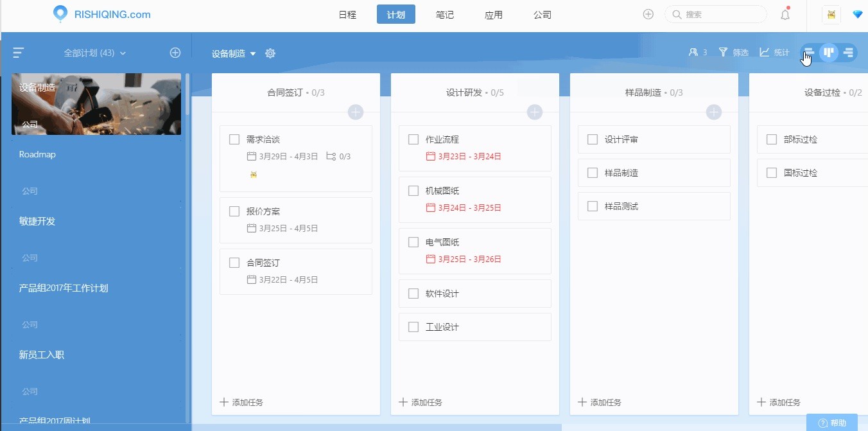Click 添加任务 under 设备过检 column
Screen dimensions: 868x431
[779, 402]
